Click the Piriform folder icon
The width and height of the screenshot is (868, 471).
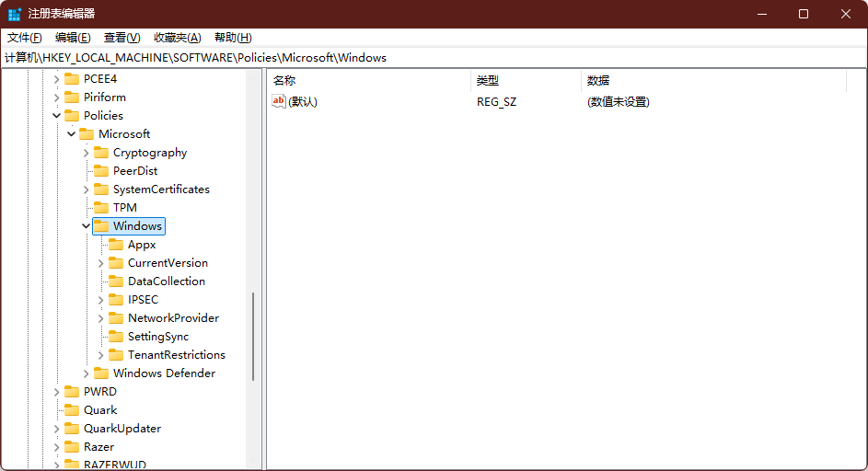coord(72,97)
